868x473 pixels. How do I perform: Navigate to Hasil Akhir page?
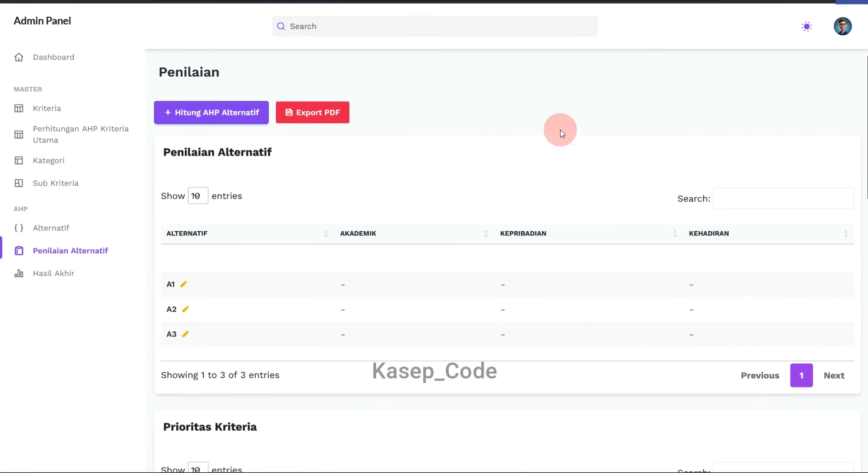pos(54,273)
